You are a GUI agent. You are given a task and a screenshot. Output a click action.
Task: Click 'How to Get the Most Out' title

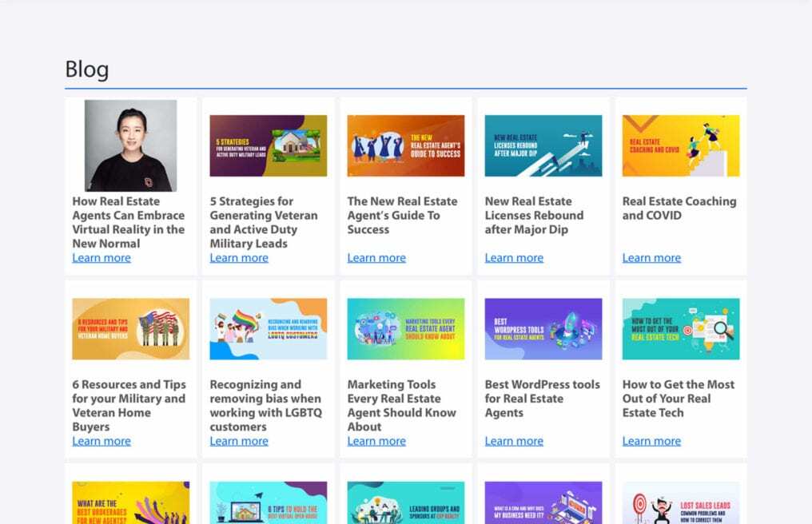[678, 399]
